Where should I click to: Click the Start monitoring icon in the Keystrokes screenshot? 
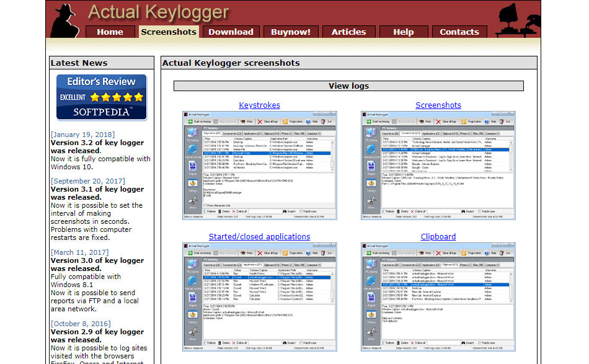coord(190,121)
